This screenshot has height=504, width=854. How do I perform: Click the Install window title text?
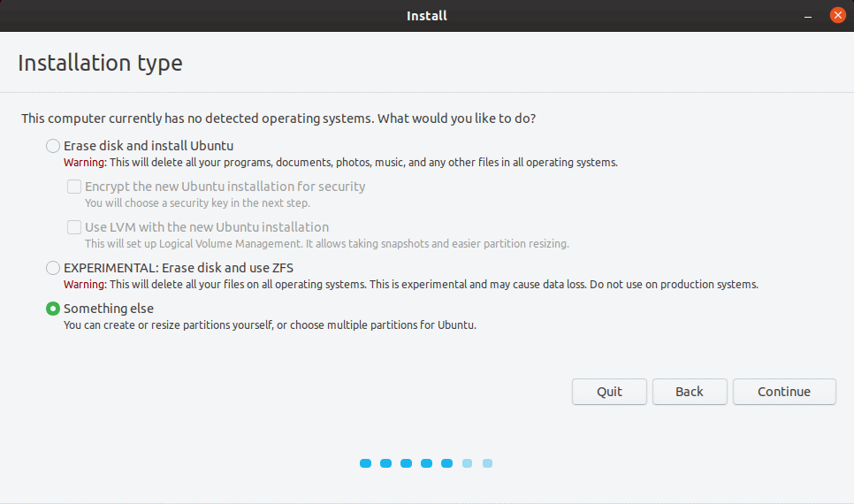coord(427,16)
